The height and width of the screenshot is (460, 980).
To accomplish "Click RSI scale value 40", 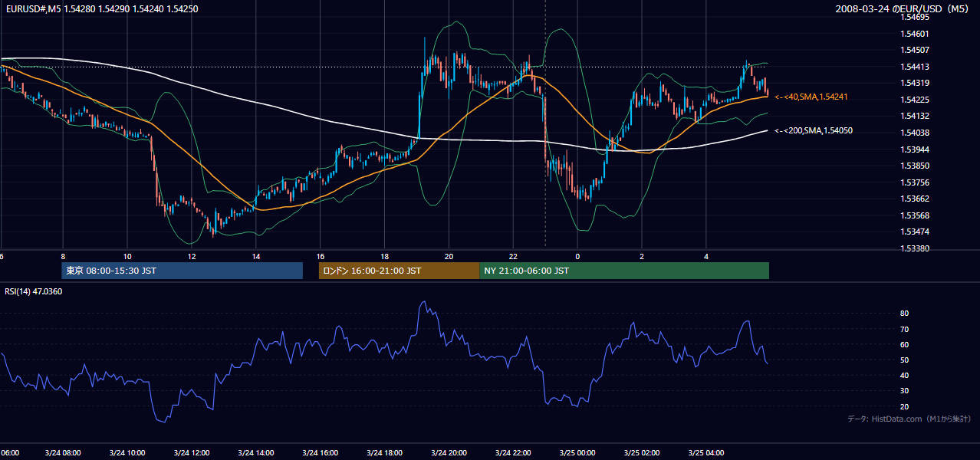I will tap(905, 375).
